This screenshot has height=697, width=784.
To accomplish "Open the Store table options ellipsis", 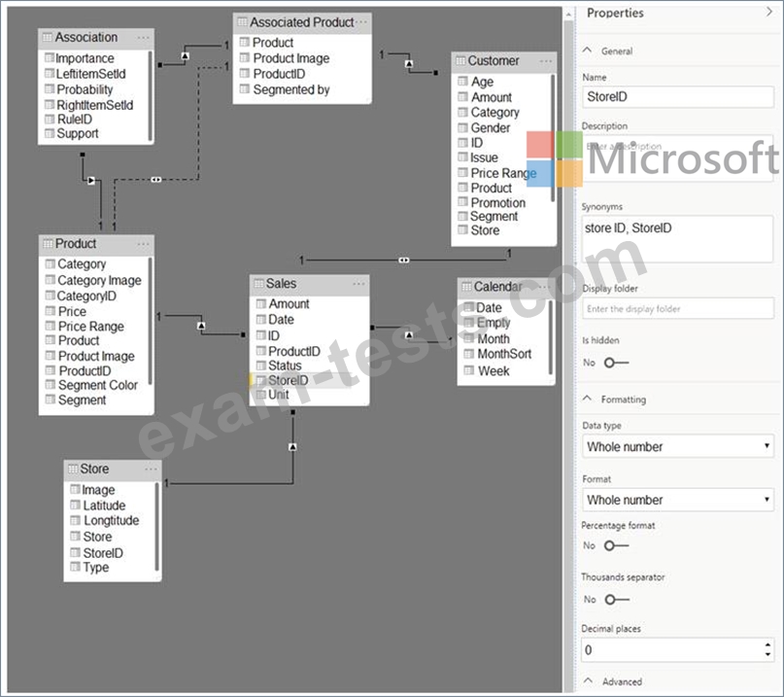I will click(x=150, y=470).
